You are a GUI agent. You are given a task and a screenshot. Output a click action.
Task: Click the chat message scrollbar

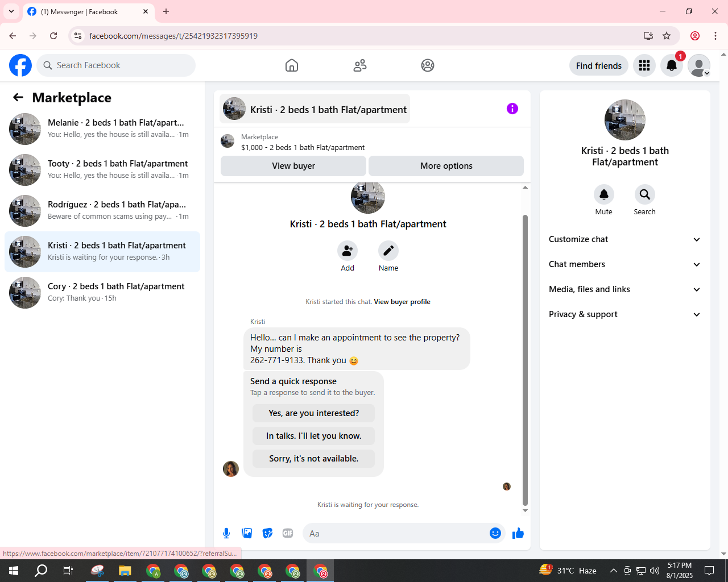click(525, 360)
